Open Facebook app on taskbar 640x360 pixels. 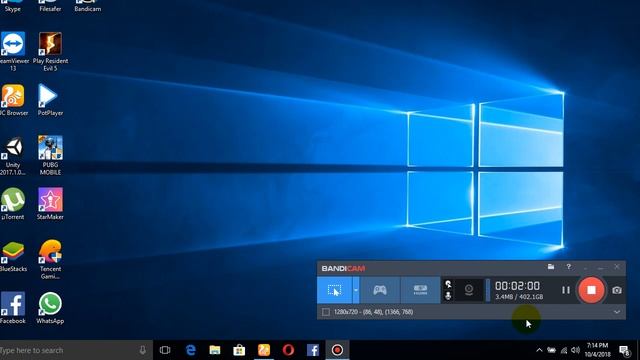313,350
